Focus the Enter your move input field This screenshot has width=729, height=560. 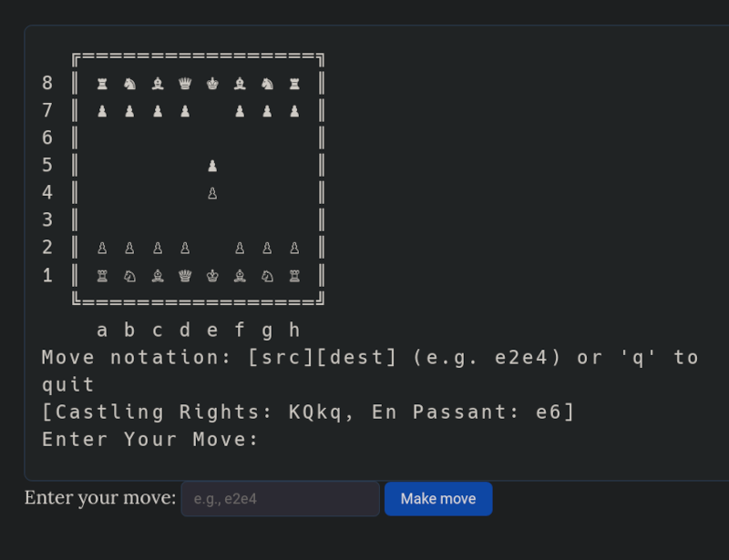(x=280, y=499)
